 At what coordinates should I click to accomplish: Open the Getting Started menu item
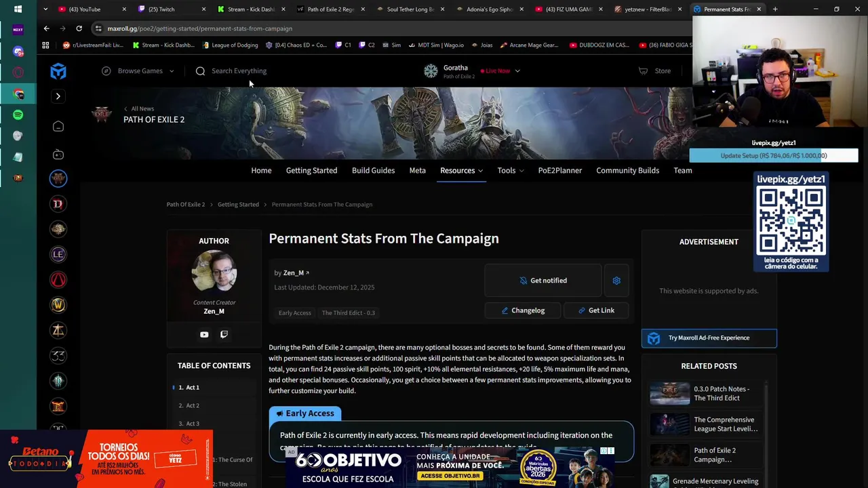pos(311,170)
